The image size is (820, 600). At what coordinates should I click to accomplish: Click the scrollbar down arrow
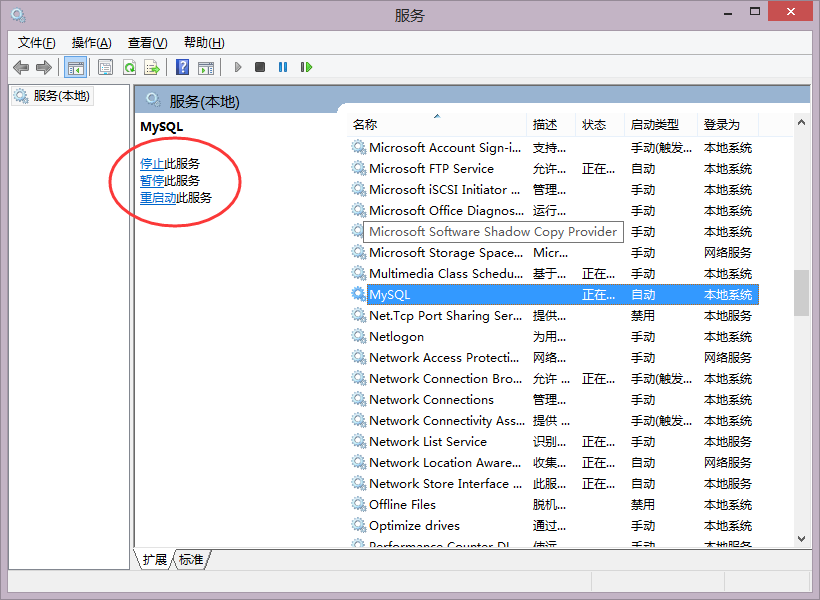[801, 539]
